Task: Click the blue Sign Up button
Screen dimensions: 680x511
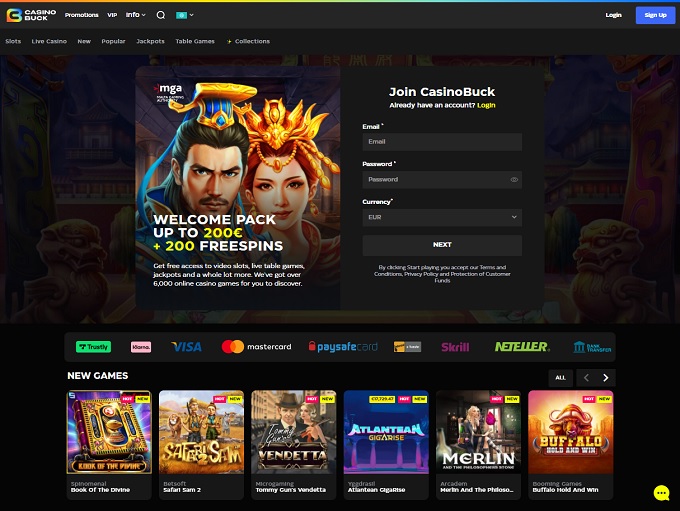Action: click(655, 15)
